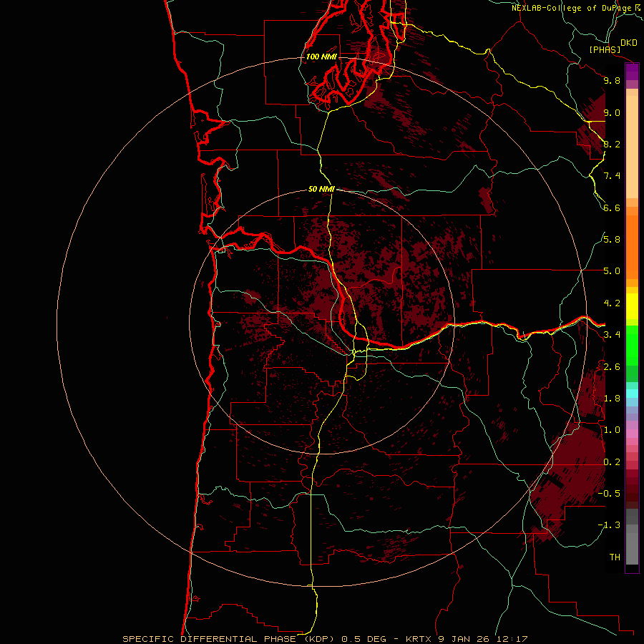Click the 8.2 scale value

click(x=612, y=144)
